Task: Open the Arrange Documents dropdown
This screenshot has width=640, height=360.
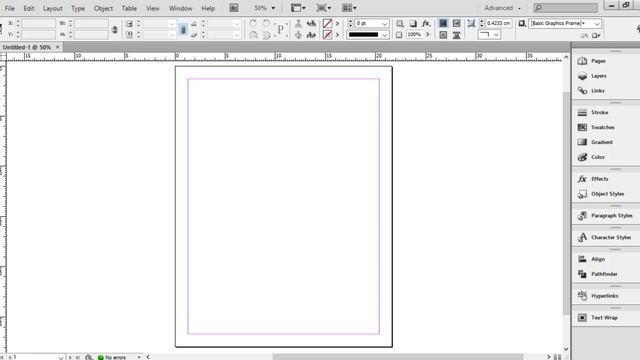Action: coord(349,8)
